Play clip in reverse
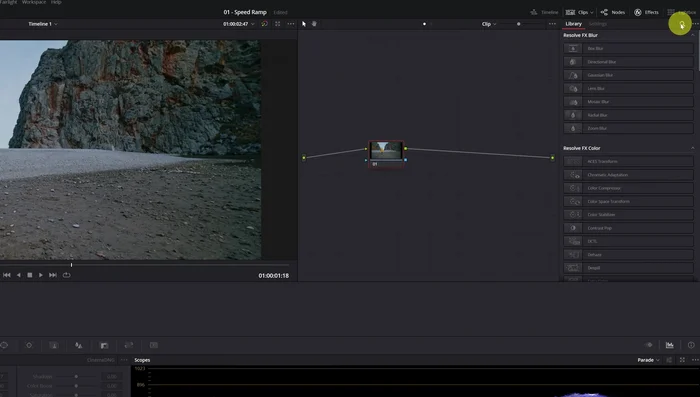Screen dimensions: 700x397 18,275
